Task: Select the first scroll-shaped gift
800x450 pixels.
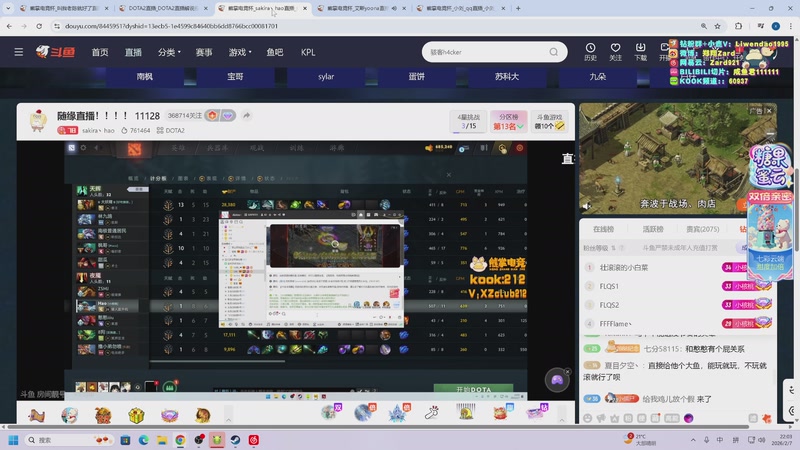Action: coord(37,415)
